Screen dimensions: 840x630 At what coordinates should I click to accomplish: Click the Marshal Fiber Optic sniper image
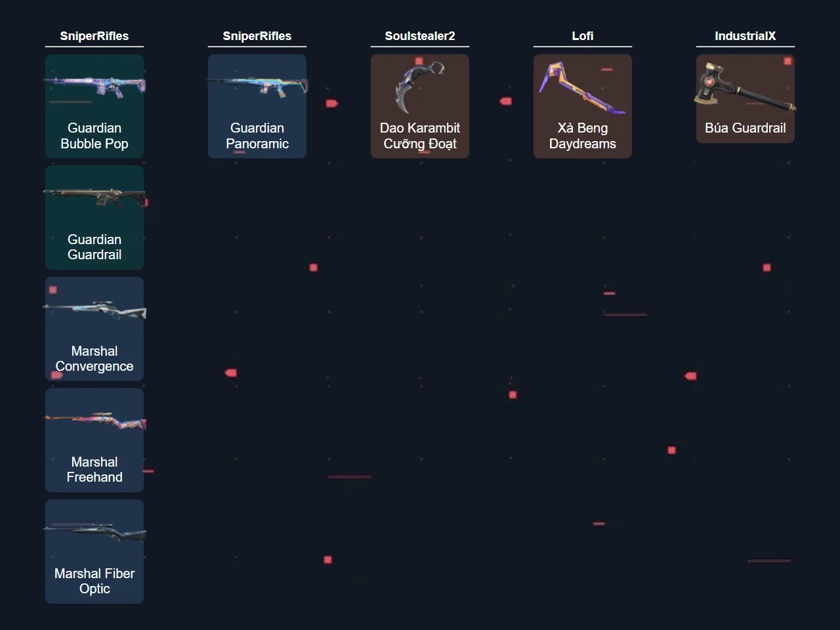point(94,532)
